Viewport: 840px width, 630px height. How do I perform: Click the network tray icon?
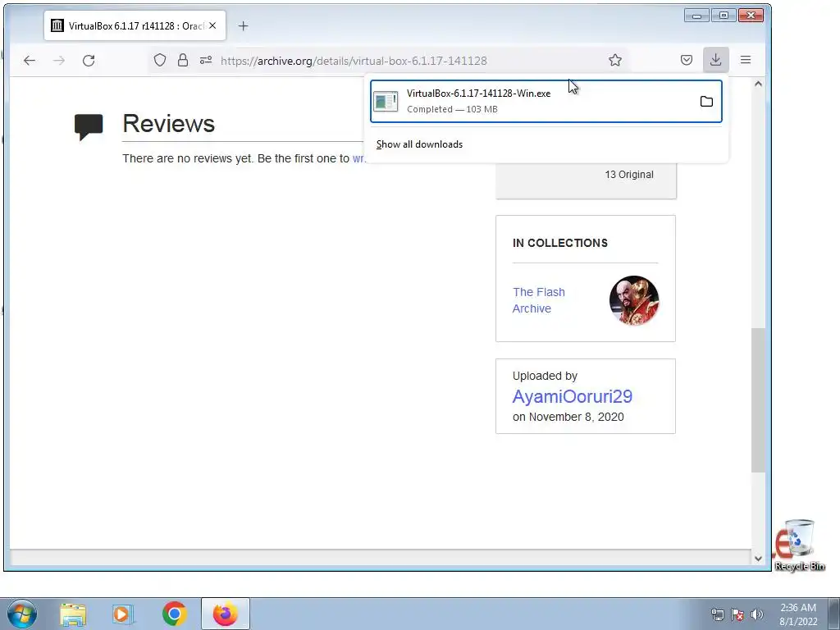717,614
